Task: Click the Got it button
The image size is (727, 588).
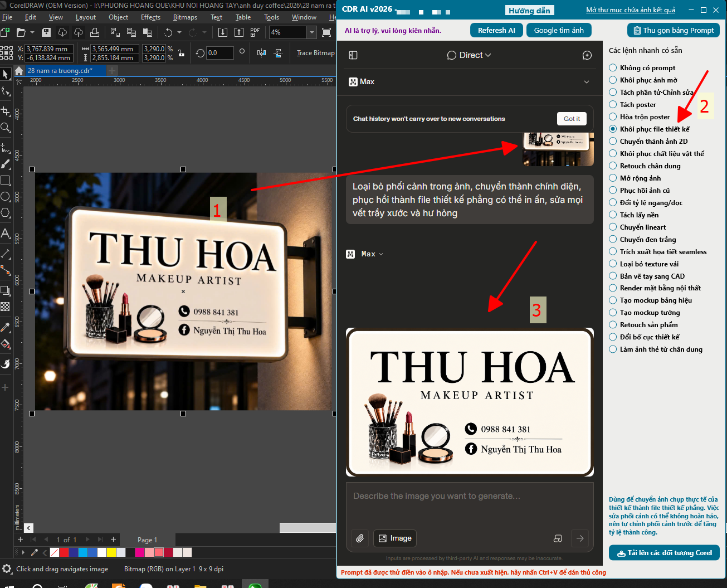Action: [x=572, y=119]
